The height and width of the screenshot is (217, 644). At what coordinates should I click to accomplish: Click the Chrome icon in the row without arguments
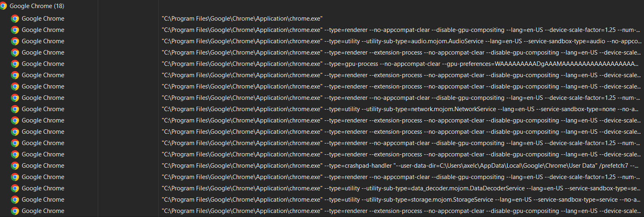coord(15,19)
